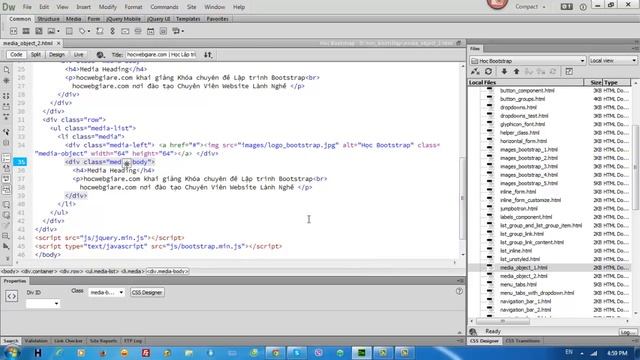This screenshot has width=640, height=360.
Task: Open the Commands menu
Action: pyautogui.click(x=164, y=7)
